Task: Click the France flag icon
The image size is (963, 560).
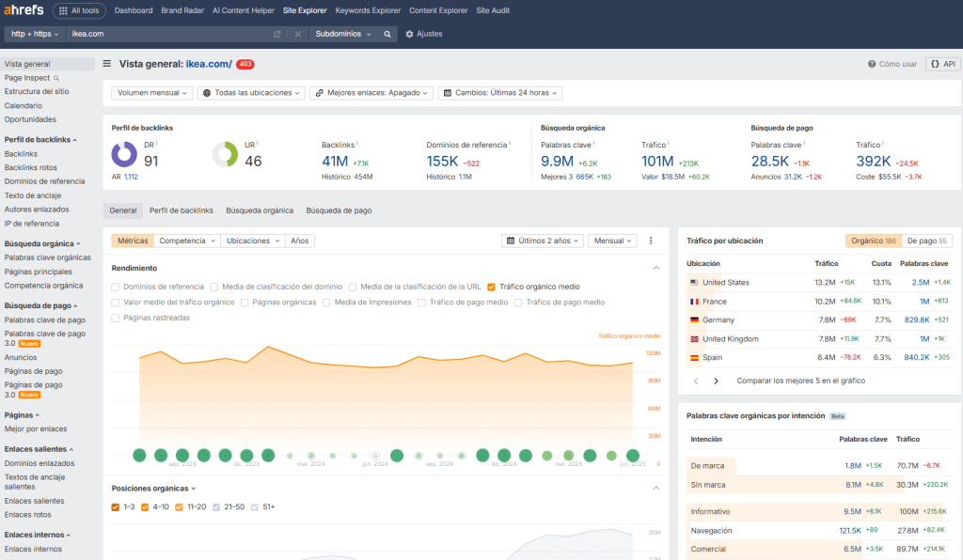Action: pyautogui.click(x=695, y=302)
